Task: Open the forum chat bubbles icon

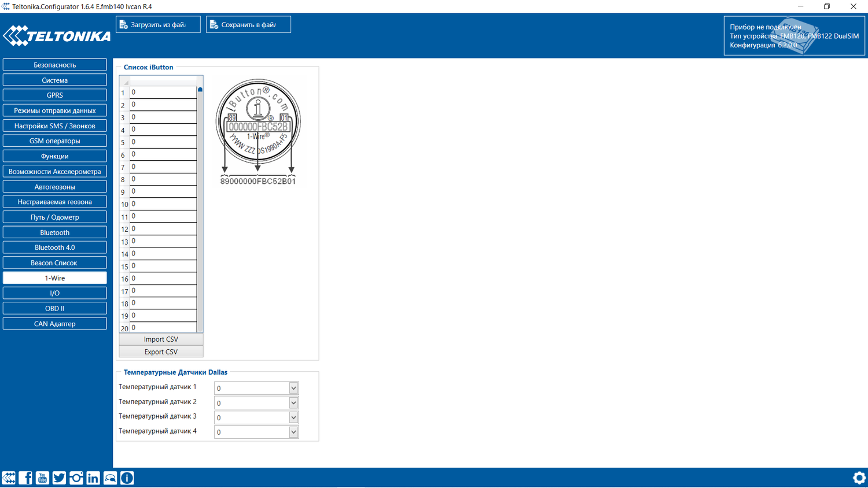Action: point(110,478)
